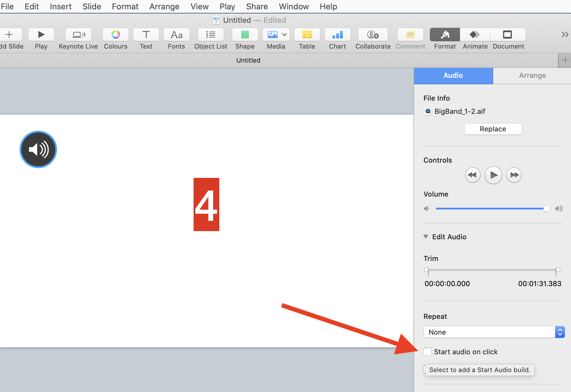Insert a Table from toolbar
The image size is (571, 392).
[307, 35]
